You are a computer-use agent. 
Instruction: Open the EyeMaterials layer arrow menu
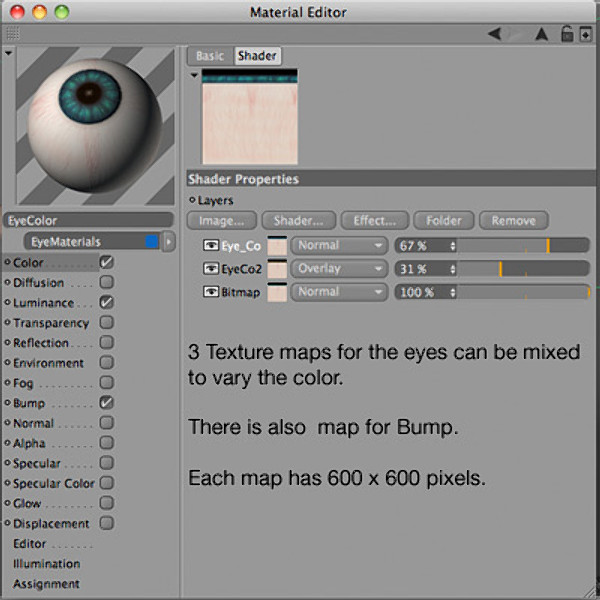tap(168, 241)
